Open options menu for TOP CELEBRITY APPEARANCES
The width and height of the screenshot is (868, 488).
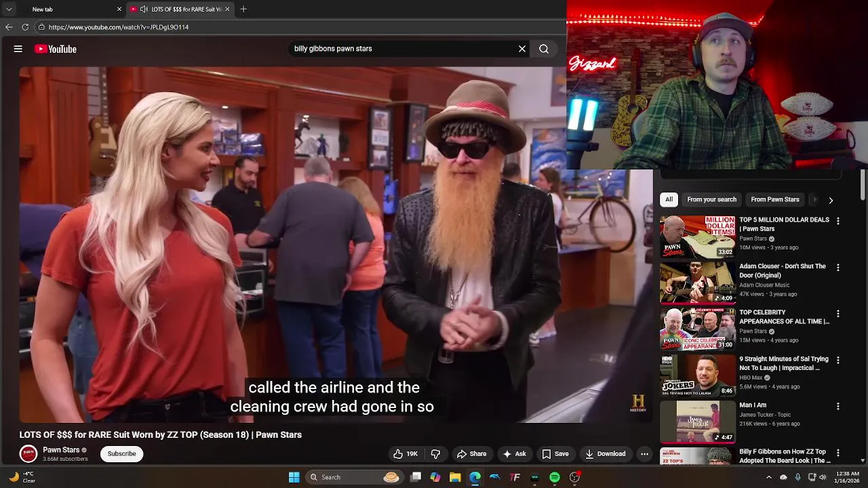tap(838, 314)
